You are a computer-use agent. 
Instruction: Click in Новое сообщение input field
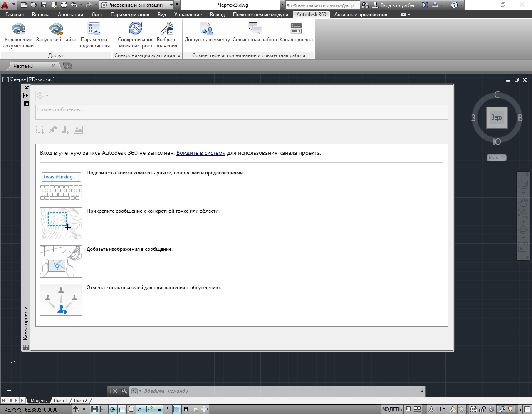pyautogui.click(x=242, y=112)
